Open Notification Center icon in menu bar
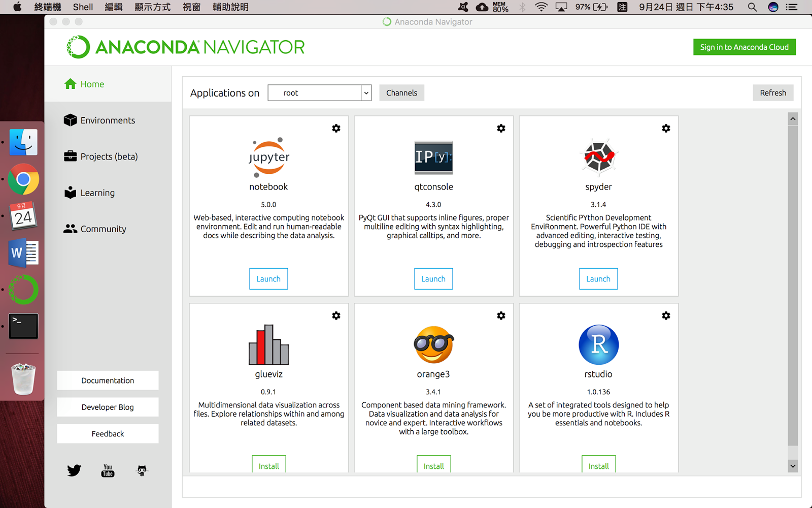 pos(792,7)
